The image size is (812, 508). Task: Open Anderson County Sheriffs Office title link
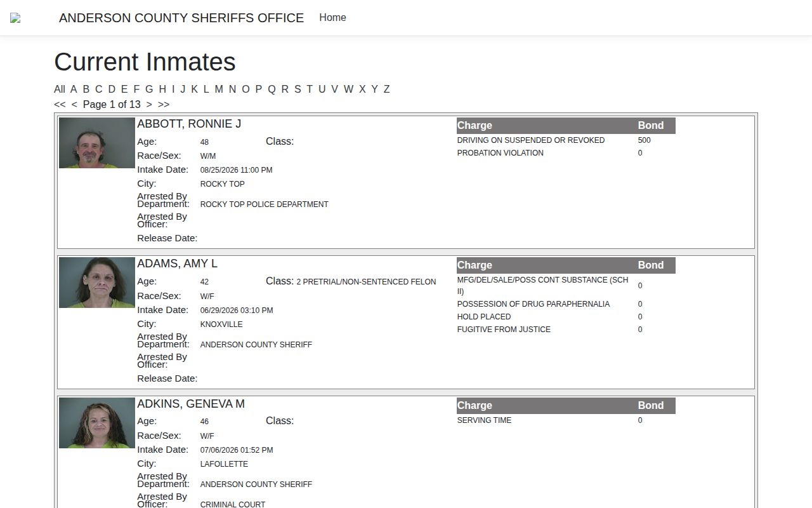181,18
